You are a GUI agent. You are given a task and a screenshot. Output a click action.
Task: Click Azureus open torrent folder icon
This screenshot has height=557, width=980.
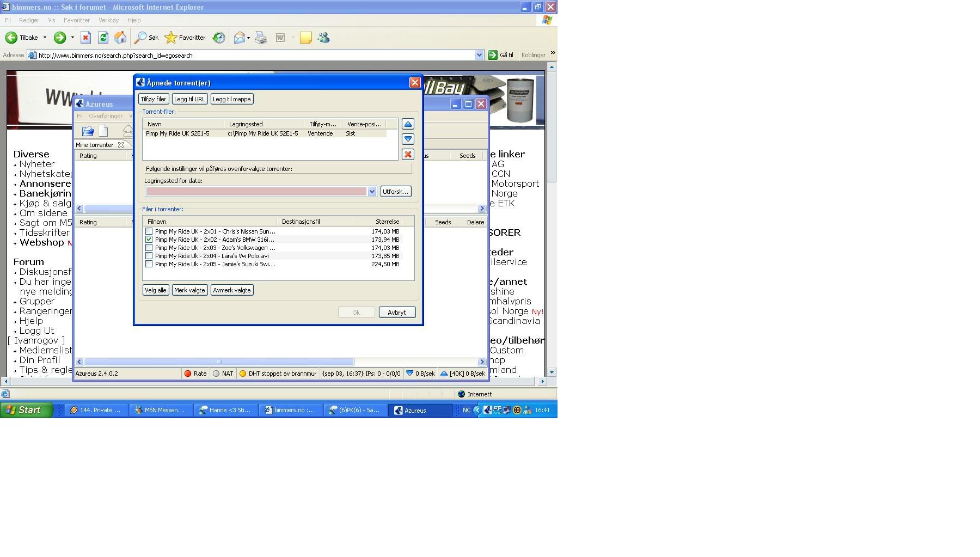88,131
